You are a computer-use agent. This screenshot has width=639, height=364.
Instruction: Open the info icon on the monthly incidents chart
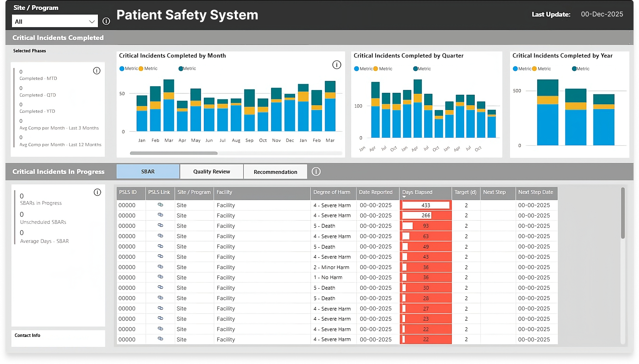point(336,64)
